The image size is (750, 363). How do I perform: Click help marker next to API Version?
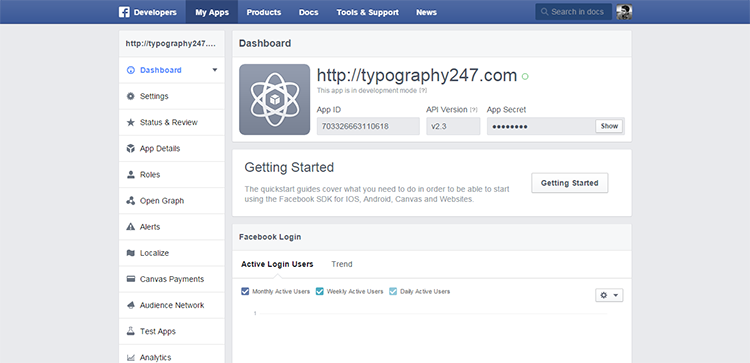point(474,110)
